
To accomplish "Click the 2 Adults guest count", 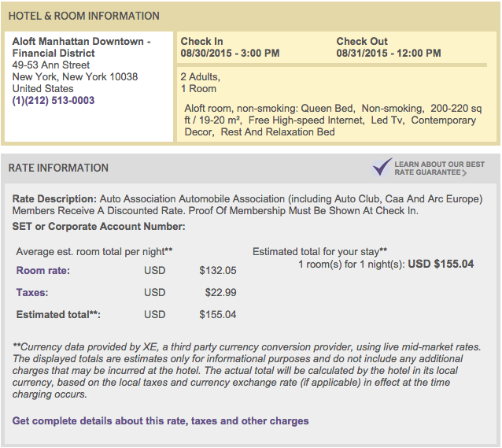I will [x=201, y=77].
